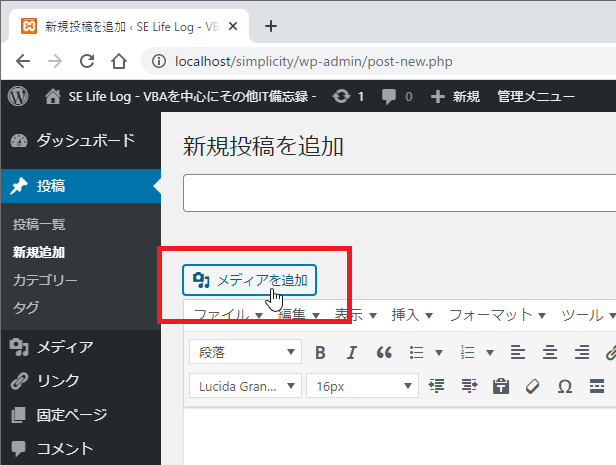Apply italic with the I icon

[351, 352]
